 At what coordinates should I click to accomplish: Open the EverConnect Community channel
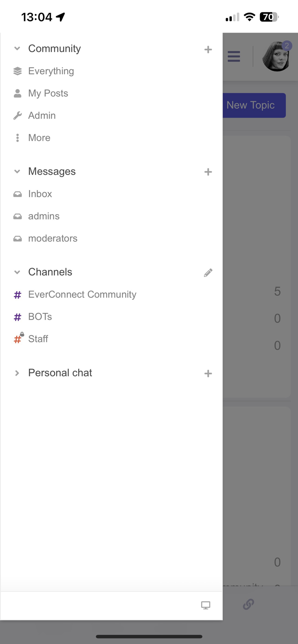click(82, 295)
